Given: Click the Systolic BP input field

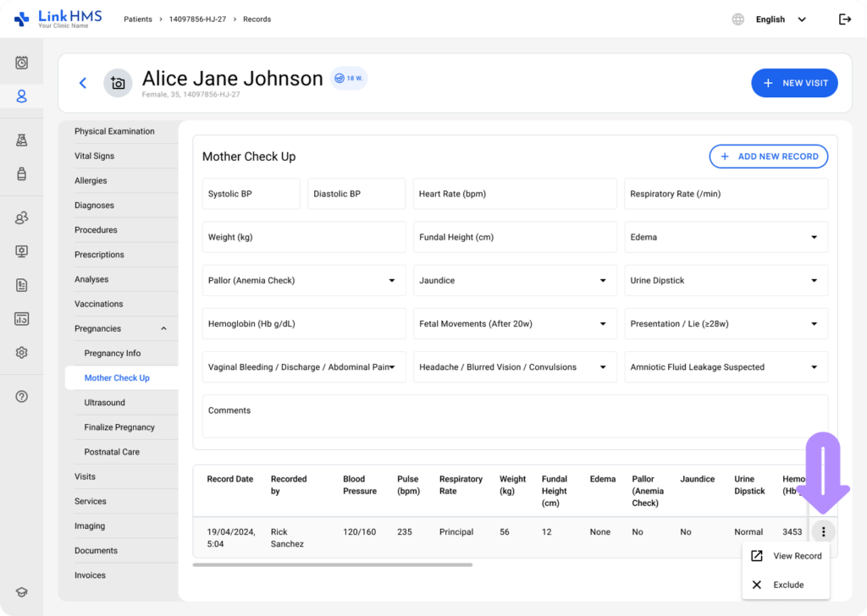Looking at the screenshot, I should point(251,194).
